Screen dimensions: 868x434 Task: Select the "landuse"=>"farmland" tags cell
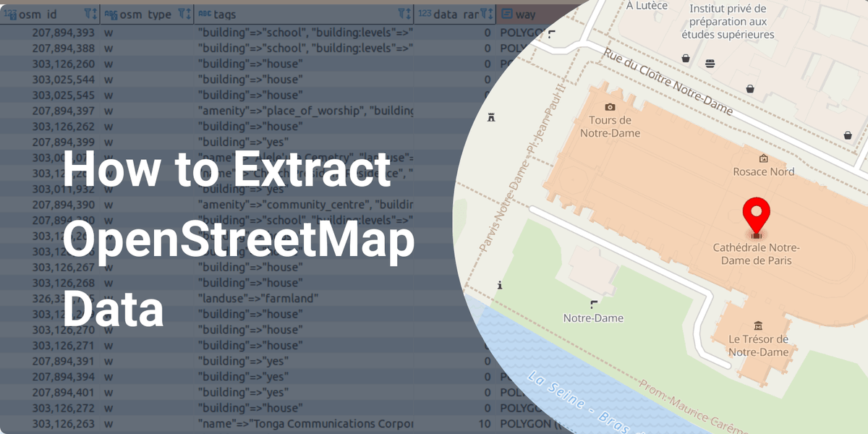click(258, 298)
